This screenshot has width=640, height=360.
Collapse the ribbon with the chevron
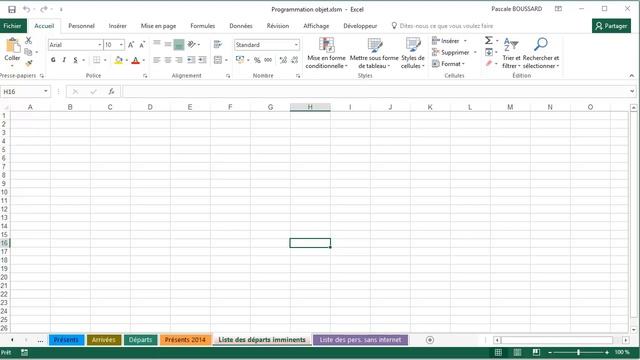coord(632,76)
